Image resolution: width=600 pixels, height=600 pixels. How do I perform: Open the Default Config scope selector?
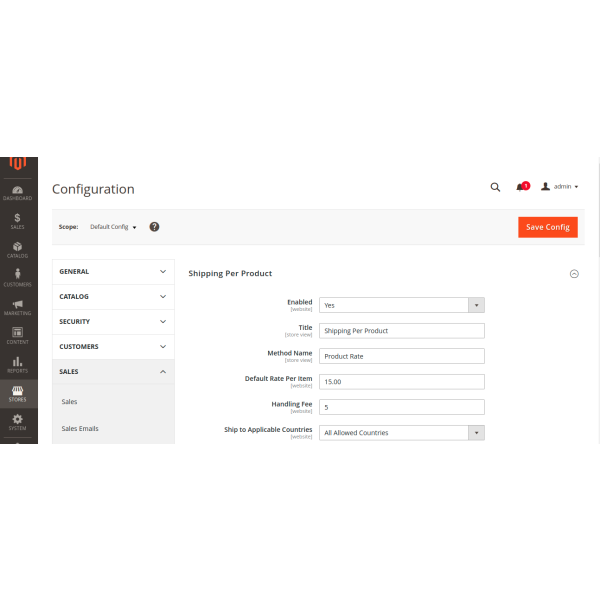point(113,227)
